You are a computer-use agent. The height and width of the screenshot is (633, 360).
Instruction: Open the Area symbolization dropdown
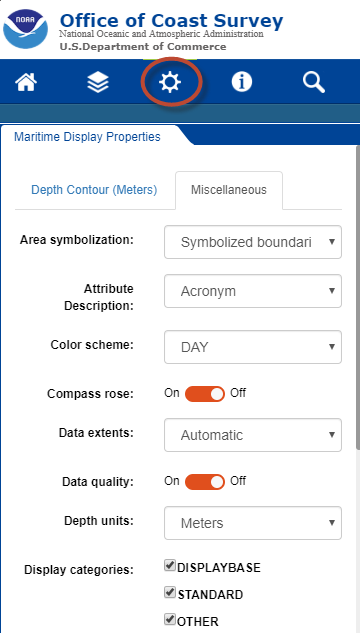tap(253, 242)
